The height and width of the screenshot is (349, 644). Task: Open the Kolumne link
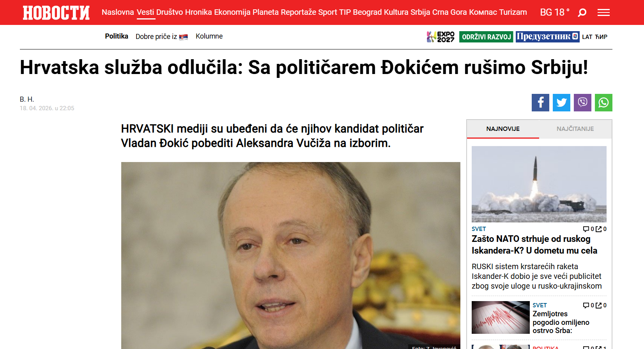(209, 36)
